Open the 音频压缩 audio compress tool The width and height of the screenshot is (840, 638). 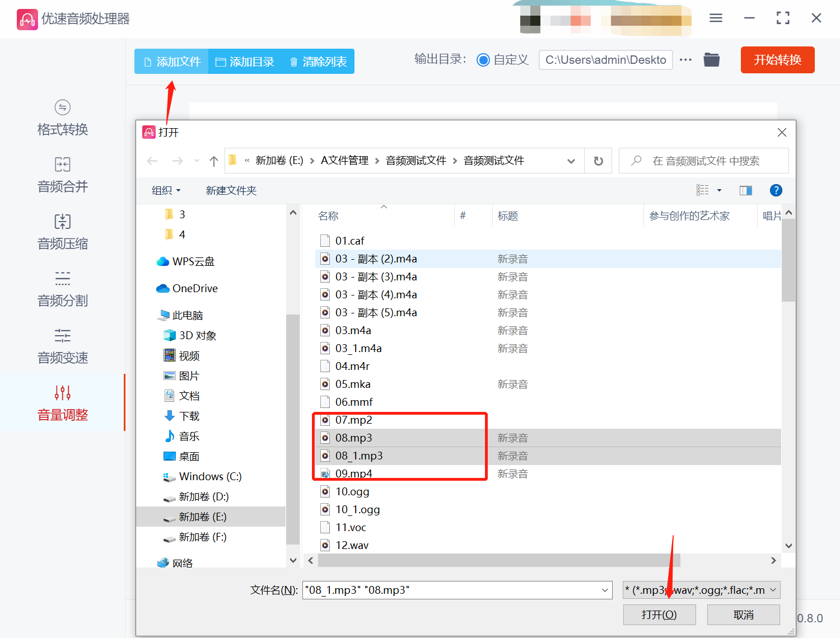62,232
